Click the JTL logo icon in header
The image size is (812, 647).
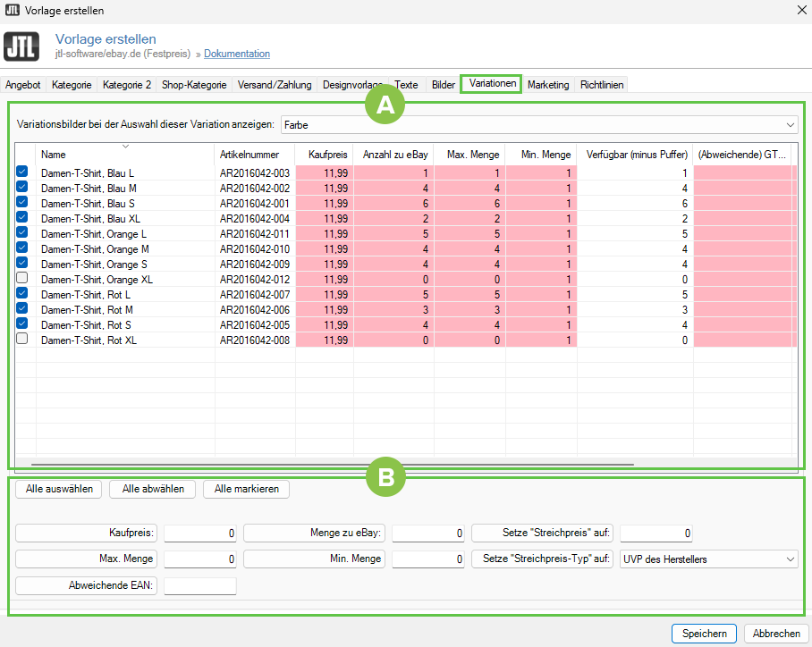(x=22, y=46)
